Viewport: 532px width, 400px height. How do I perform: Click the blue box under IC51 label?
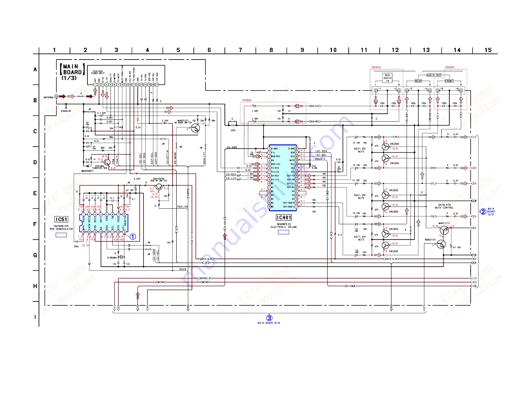[x=61, y=235]
